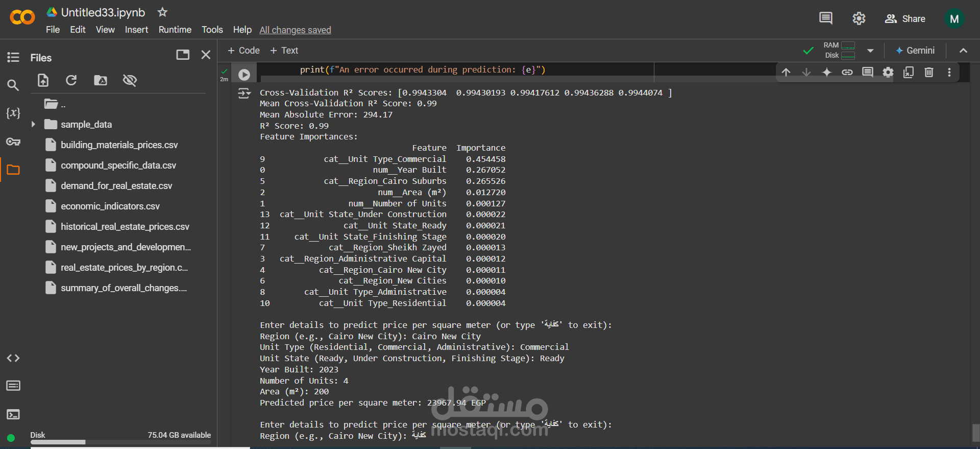Upload a file to session storage
Image resolution: width=980 pixels, height=449 pixels.
click(x=43, y=80)
